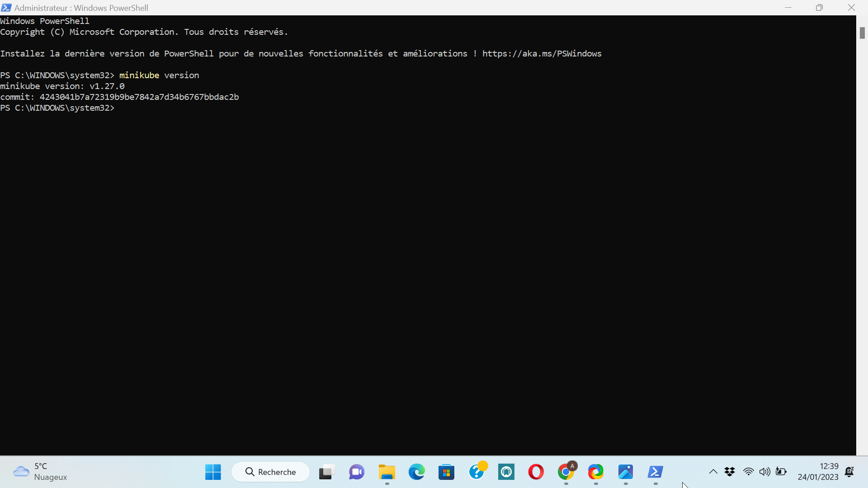Open Task View from the taskbar
Image resolution: width=868 pixels, height=488 pixels.
click(x=326, y=472)
